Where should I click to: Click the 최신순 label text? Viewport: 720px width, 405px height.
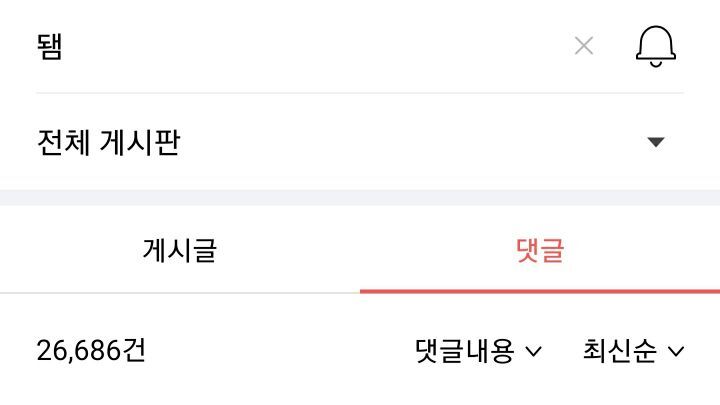[x=620, y=351]
